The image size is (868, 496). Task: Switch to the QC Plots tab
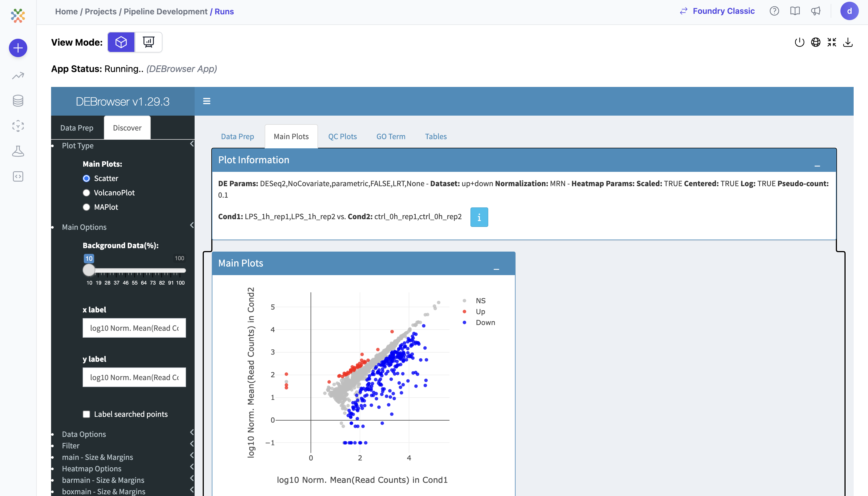coord(342,136)
